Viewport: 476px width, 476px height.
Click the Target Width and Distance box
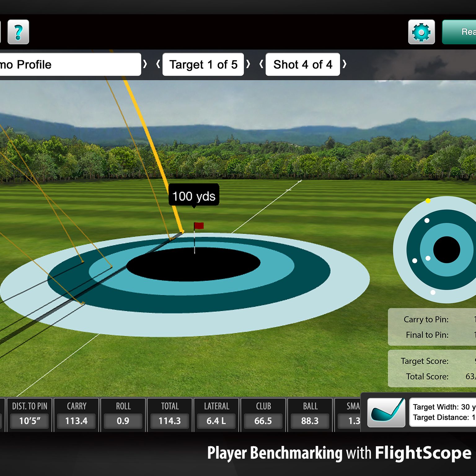click(x=443, y=412)
